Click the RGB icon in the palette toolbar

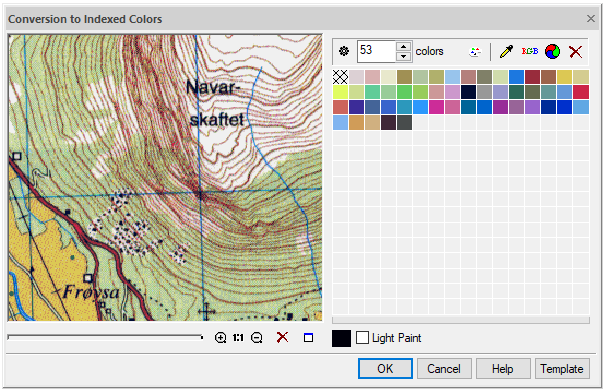tap(530, 51)
